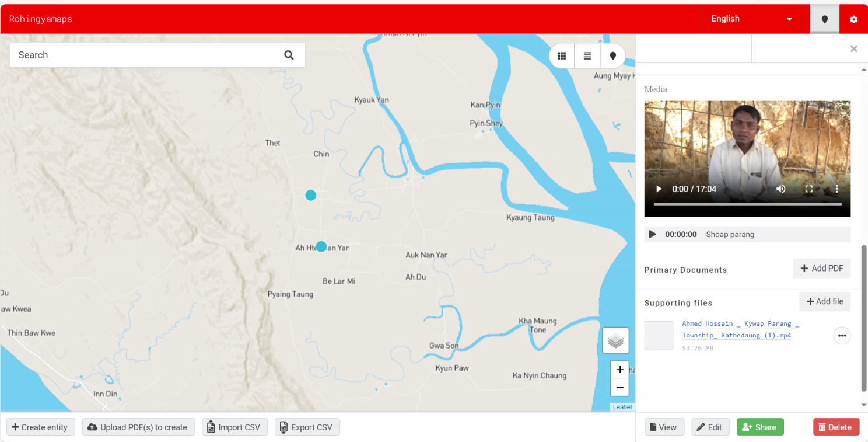The height and width of the screenshot is (442, 868).
Task: Click "Thet" map label
Action: 273,143
